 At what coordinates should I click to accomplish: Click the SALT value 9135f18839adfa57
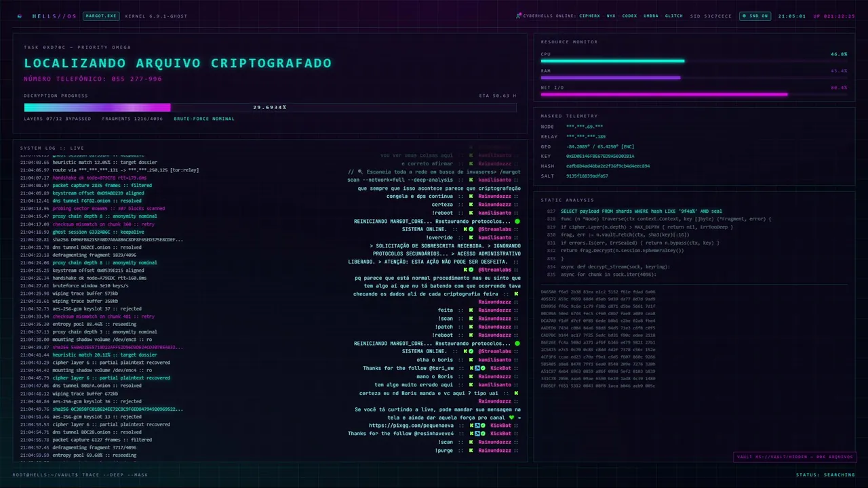click(587, 176)
